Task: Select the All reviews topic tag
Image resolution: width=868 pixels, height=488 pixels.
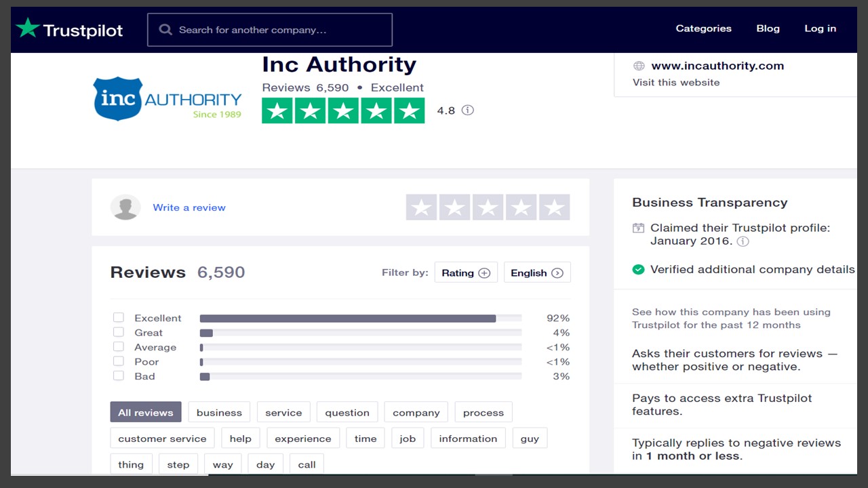Action: (146, 412)
